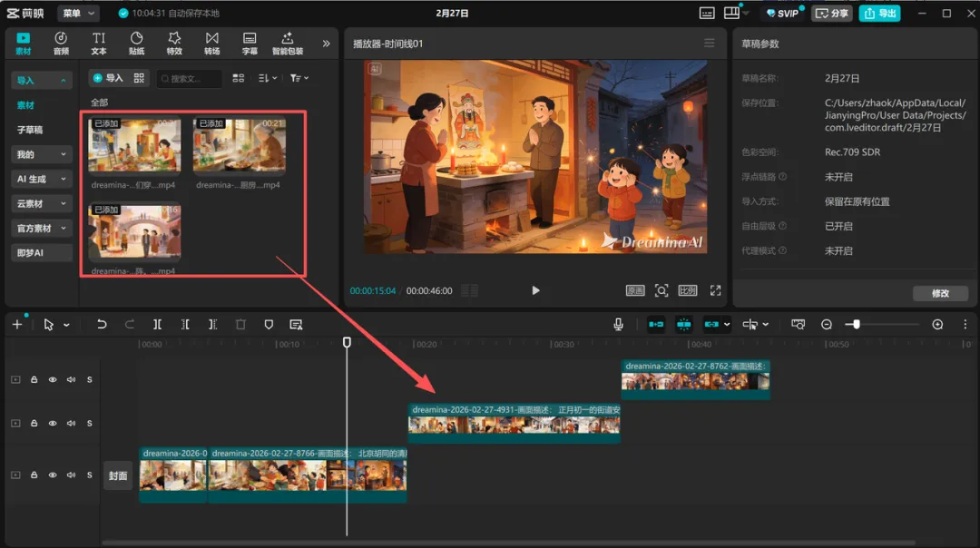The image size is (980, 548).
Task: Click the 原画 original-quality icon in player
Action: pyautogui.click(x=635, y=290)
